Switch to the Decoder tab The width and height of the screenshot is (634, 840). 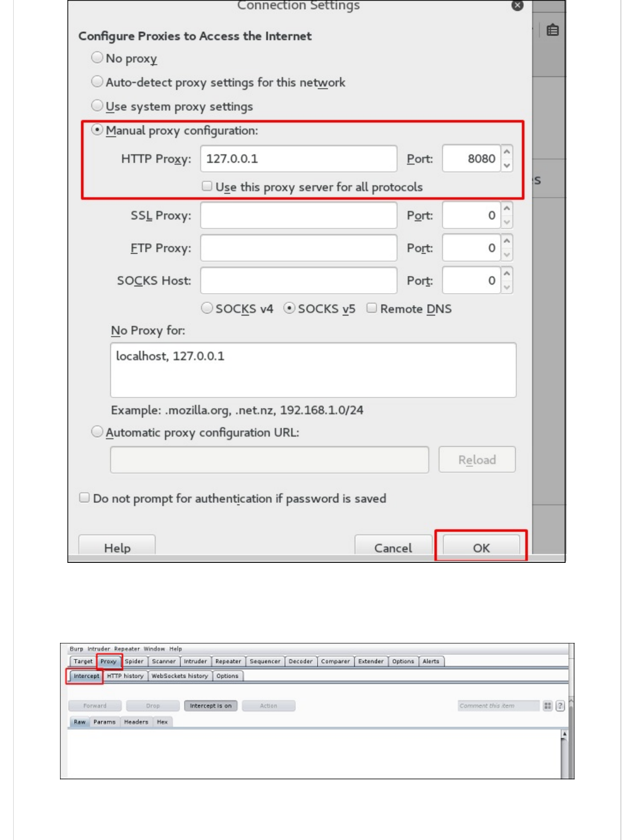click(x=300, y=661)
